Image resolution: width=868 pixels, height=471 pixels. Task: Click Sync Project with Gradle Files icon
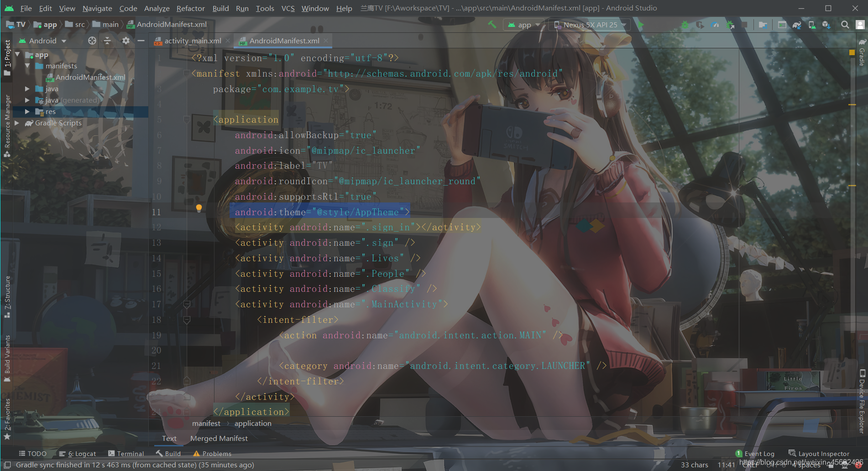tap(797, 25)
